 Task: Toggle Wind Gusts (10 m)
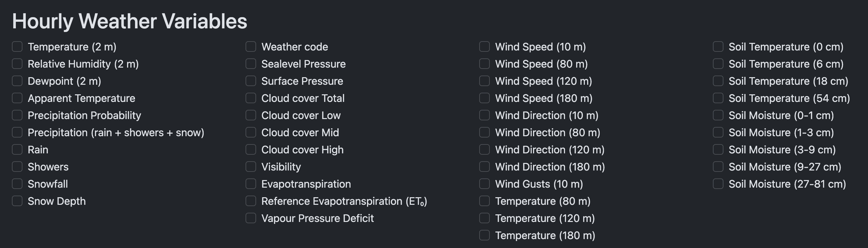(x=484, y=184)
